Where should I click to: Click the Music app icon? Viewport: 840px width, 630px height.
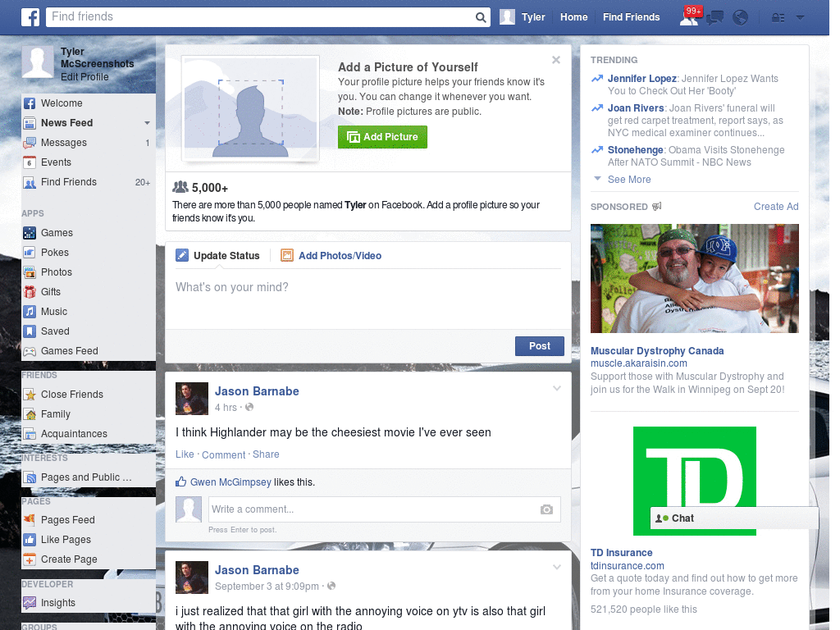(x=30, y=312)
